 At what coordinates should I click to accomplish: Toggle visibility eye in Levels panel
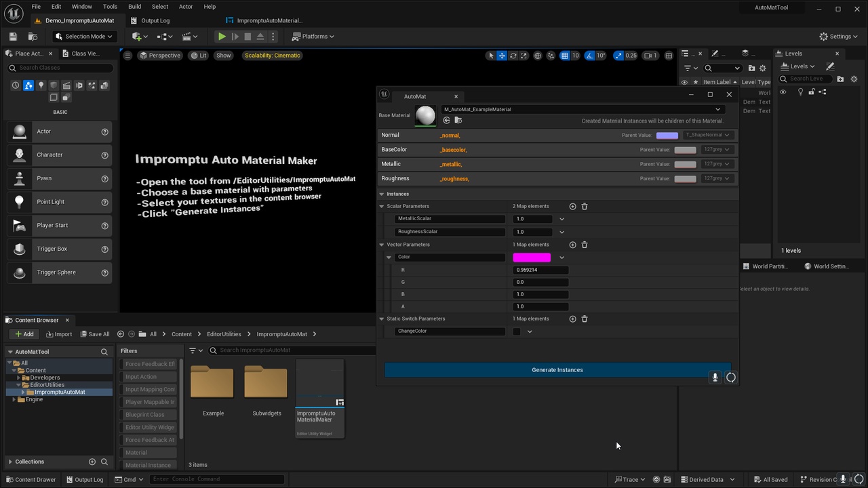point(783,92)
